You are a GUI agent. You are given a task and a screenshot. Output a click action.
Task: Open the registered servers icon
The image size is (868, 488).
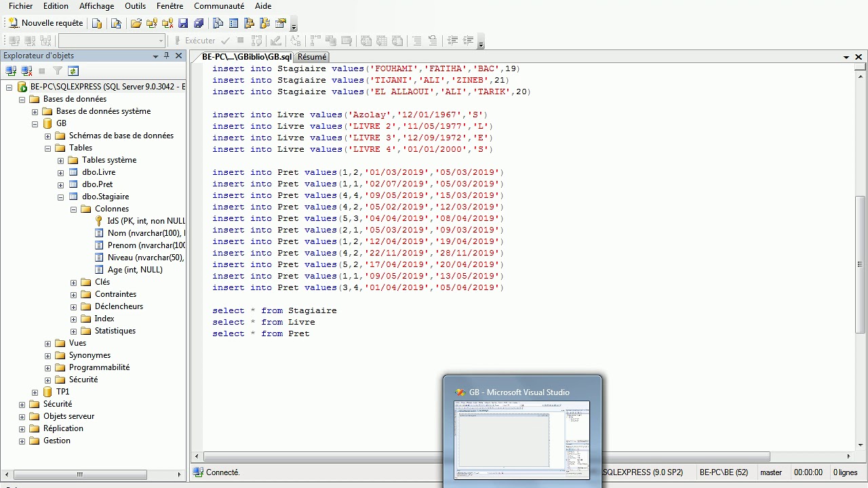pyautogui.click(x=218, y=23)
